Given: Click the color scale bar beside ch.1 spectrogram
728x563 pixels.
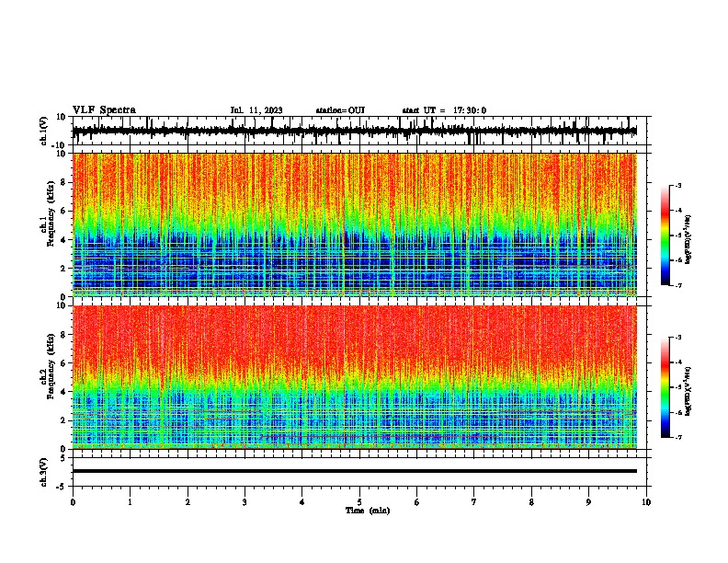Looking at the screenshot, I should click(665, 236).
